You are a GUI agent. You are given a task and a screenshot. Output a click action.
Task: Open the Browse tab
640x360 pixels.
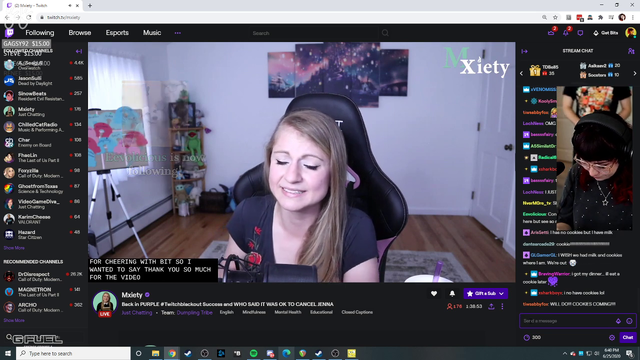click(80, 33)
